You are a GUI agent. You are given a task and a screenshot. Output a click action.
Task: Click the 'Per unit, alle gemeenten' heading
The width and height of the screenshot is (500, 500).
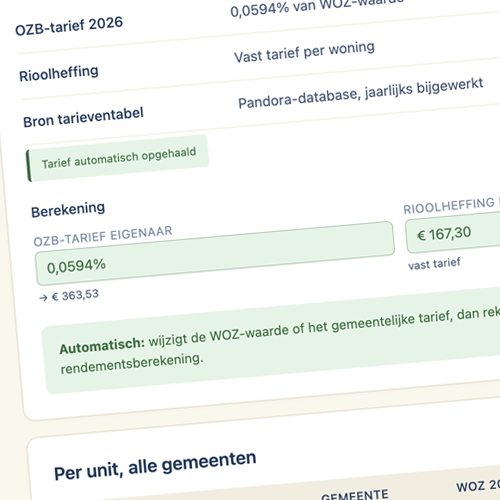click(155, 466)
